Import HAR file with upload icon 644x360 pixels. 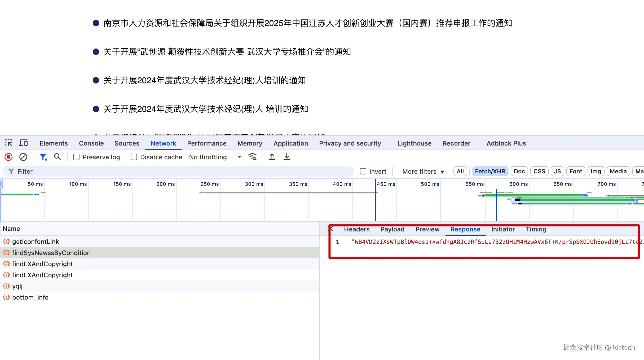tap(272, 157)
